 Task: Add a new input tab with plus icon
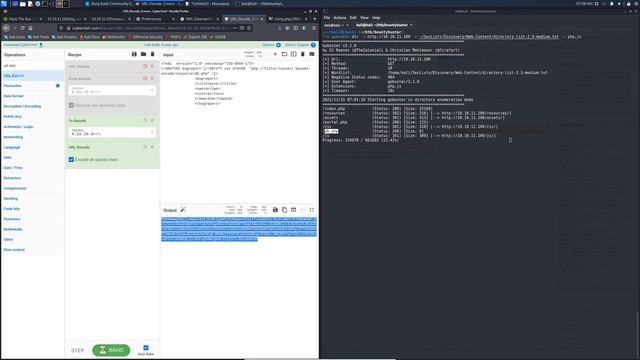click(x=275, y=54)
